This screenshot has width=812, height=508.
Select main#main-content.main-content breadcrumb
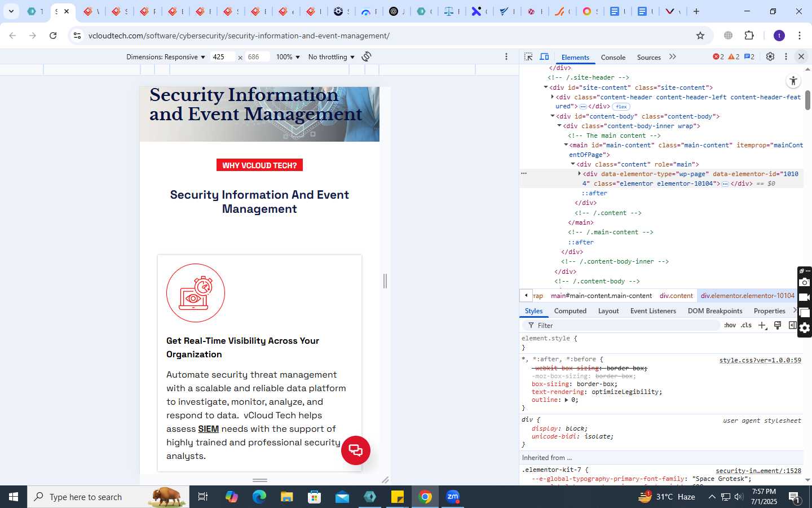601,296
